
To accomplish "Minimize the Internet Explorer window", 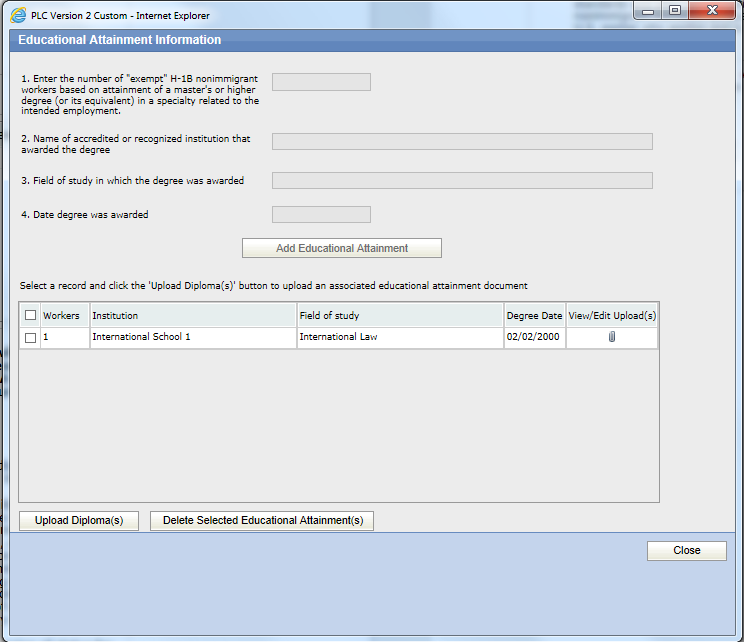I will 648,11.
